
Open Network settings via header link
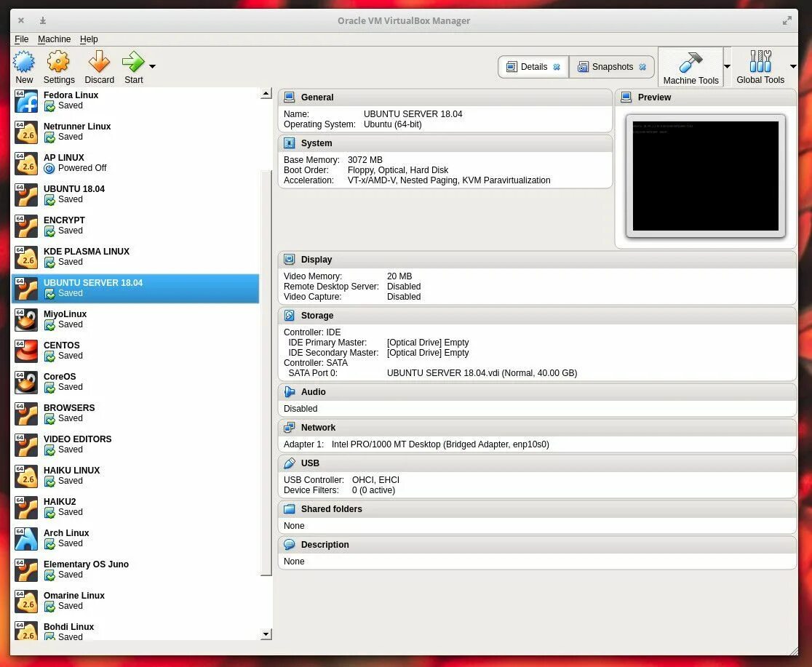tap(318, 428)
